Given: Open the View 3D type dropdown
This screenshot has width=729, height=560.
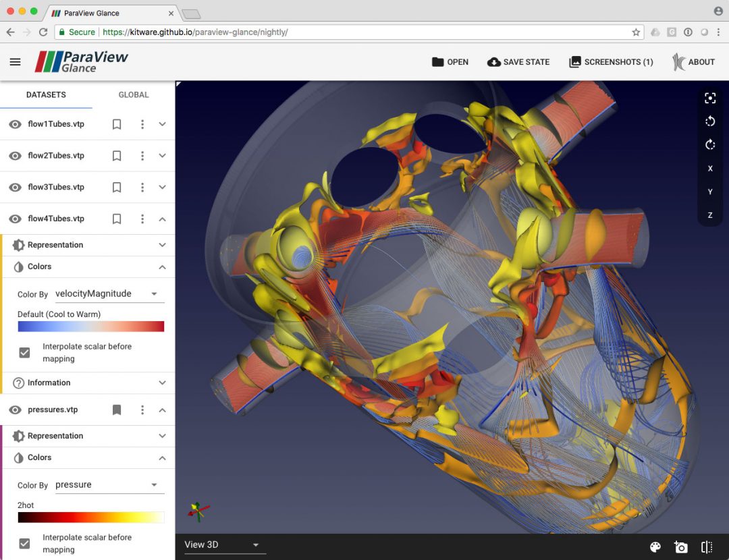Looking at the screenshot, I should (222, 545).
